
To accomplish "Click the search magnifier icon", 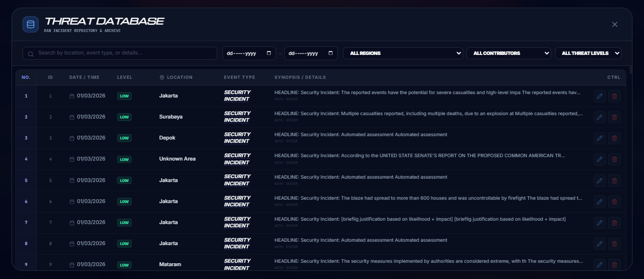I will click(31, 54).
